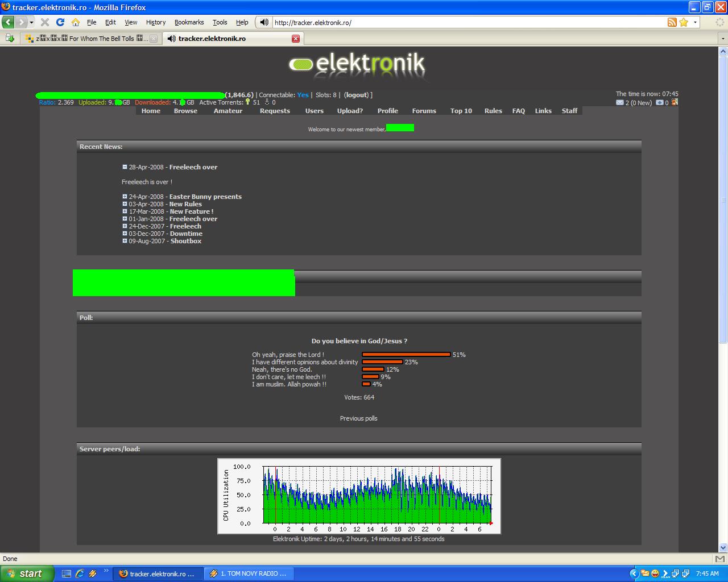Image resolution: width=728 pixels, height=582 pixels.
Task: Open the Staff page
Action: (569, 111)
